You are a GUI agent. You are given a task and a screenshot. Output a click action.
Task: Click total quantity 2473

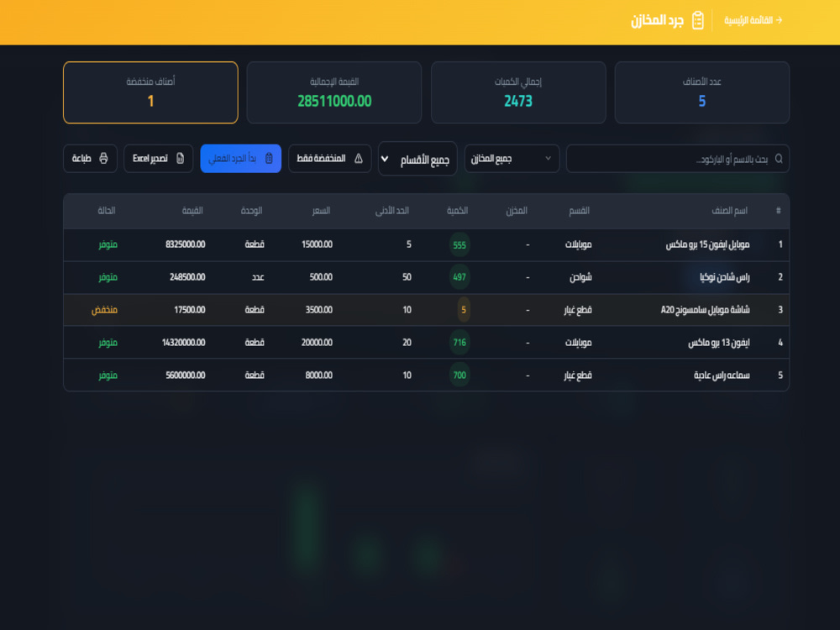click(518, 102)
